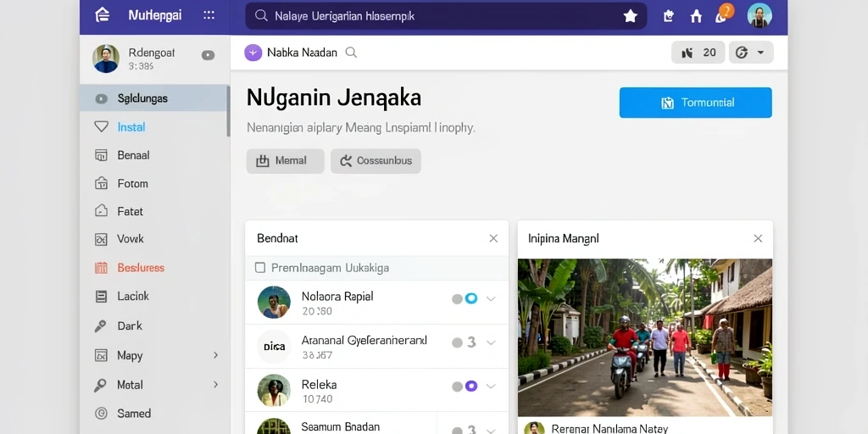Expand the Nolaora Rapial row chevron
This screenshot has width=868, height=434.
[x=491, y=298]
